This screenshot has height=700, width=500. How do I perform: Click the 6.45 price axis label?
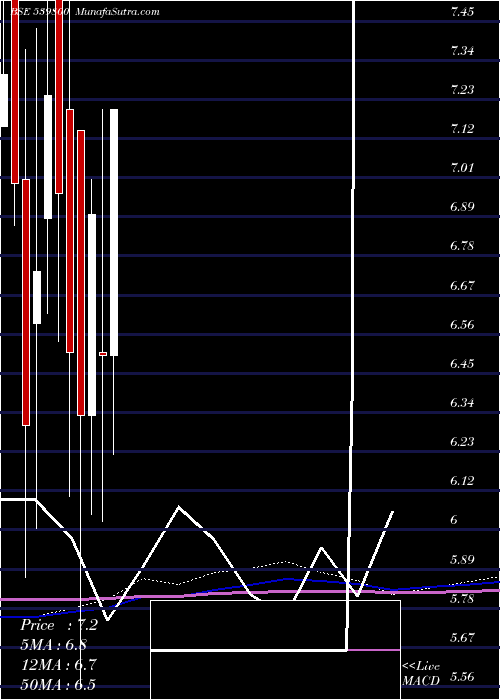tap(462, 364)
